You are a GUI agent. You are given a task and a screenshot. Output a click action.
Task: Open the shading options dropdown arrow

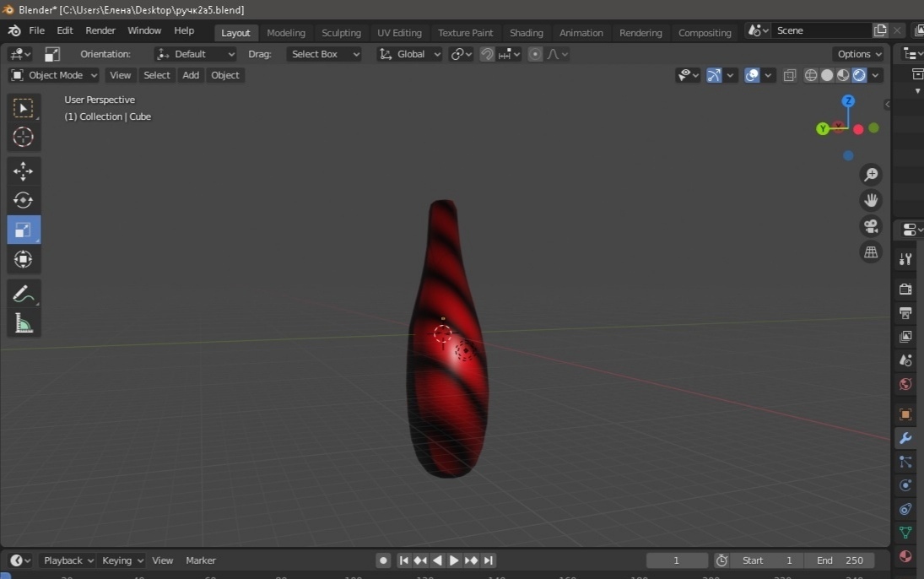tap(876, 75)
